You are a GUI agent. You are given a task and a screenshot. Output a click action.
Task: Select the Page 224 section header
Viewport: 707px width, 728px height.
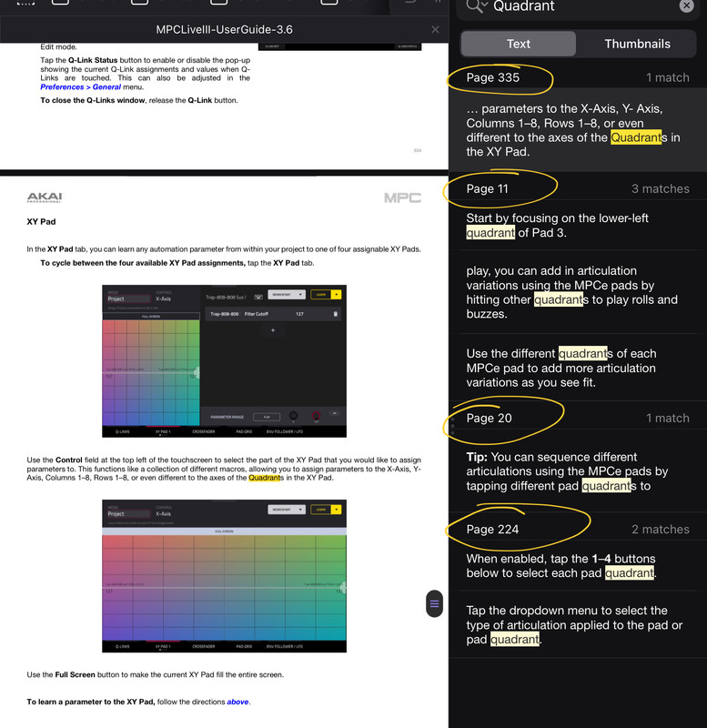pos(492,530)
